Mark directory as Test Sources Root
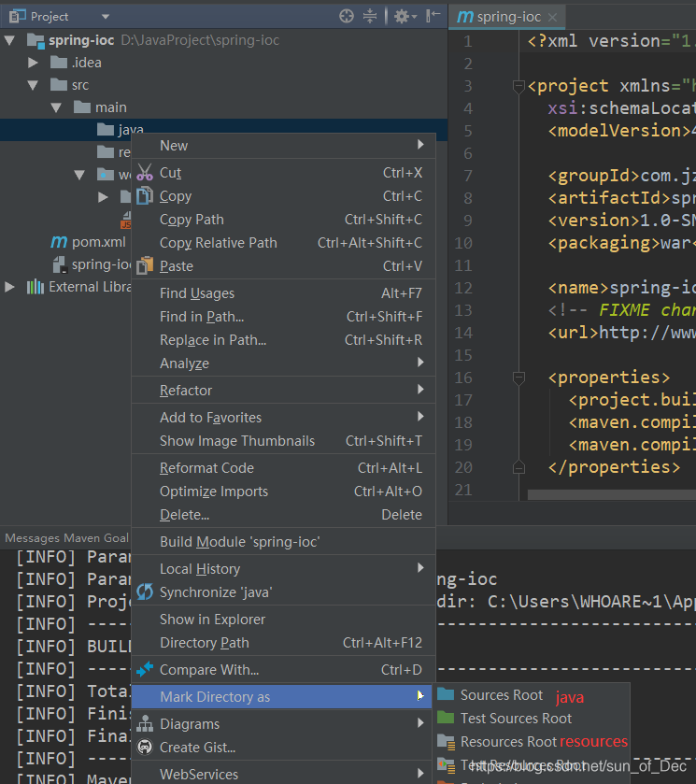 click(x=533, y=719)
